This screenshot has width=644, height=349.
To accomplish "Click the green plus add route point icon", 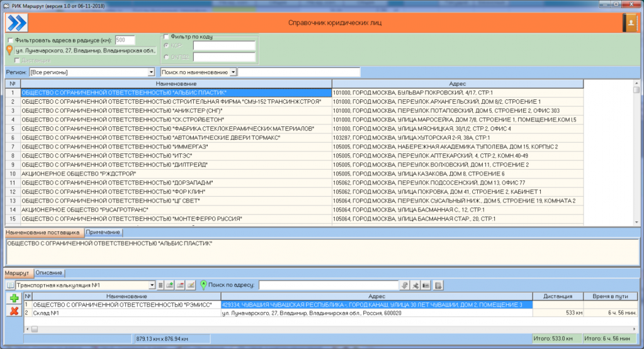I will (x=13, y=297).
